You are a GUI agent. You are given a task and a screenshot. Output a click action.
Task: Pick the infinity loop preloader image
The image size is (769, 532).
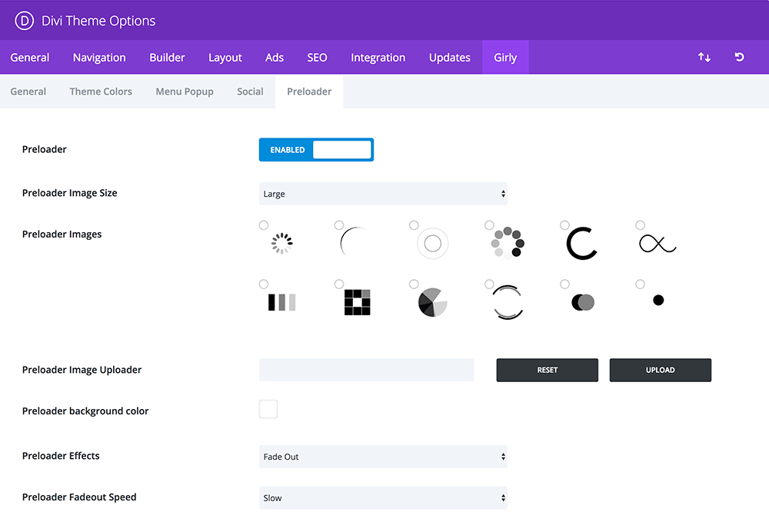(x=657, y=243)
